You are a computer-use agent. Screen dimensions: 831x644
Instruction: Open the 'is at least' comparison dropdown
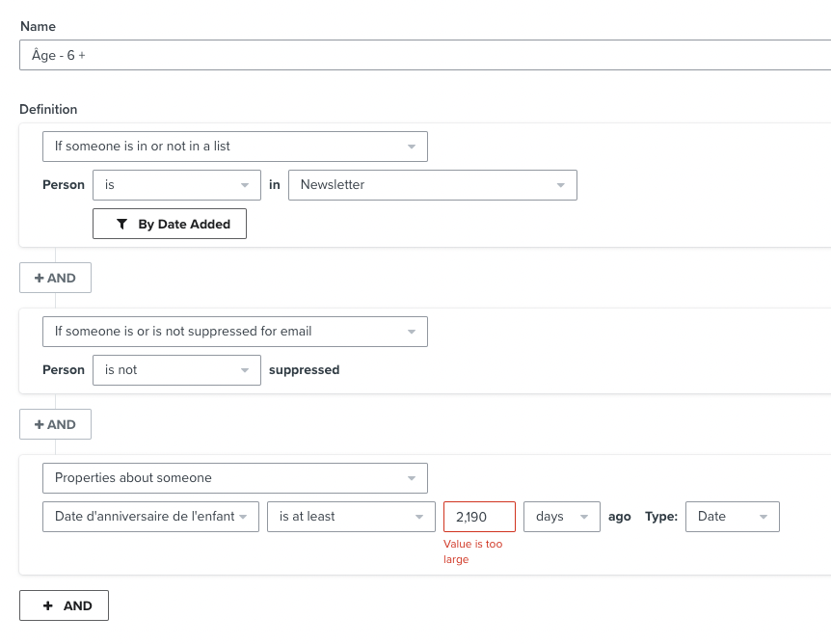(x=351, y=517)
